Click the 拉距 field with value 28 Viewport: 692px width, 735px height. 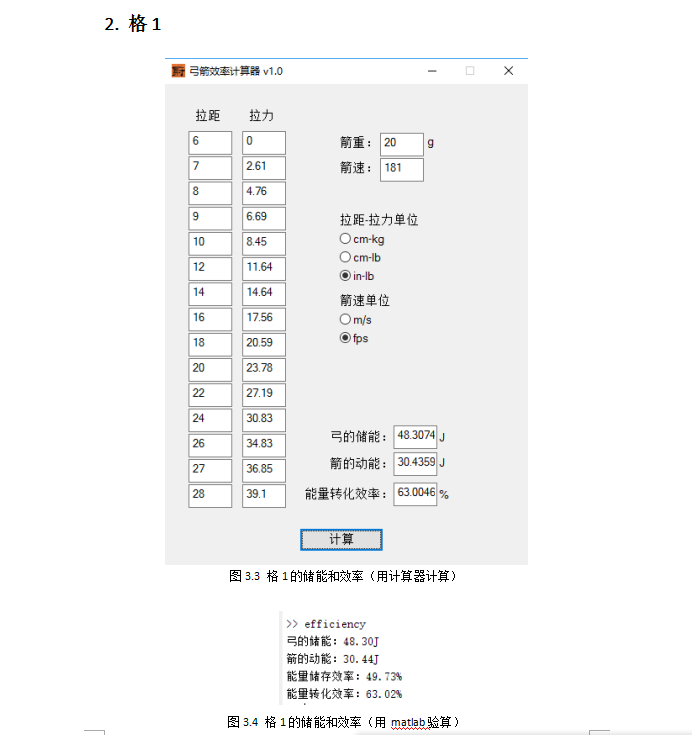coord(210,496)
